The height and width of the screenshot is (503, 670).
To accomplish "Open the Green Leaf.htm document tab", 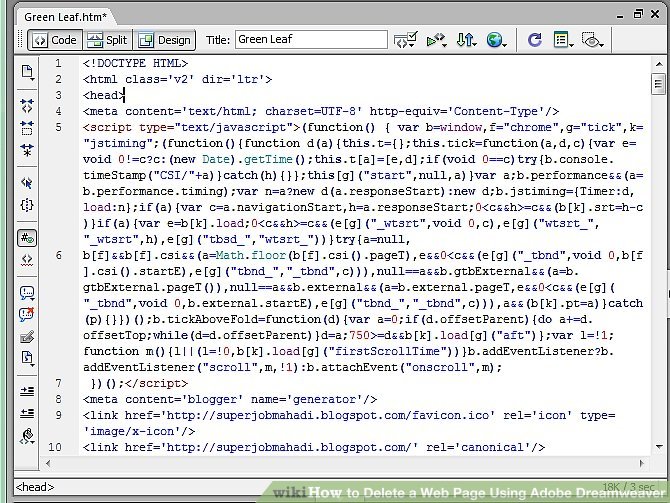I will pyautogui.click(x=65, y=16).
